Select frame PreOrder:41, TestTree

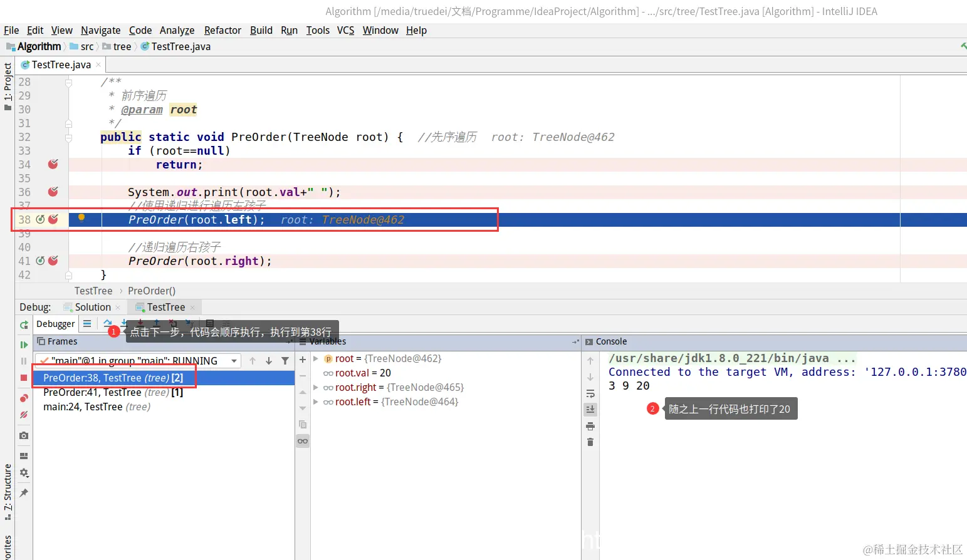point(113,392)
